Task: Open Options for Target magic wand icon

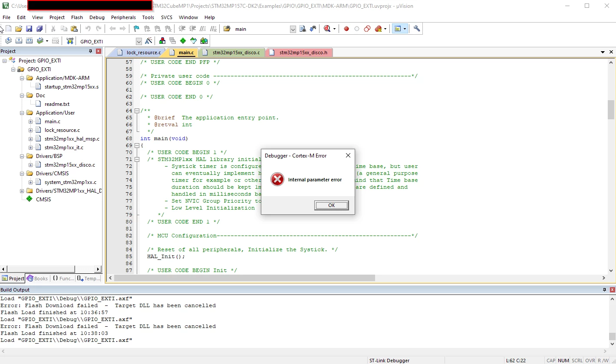Action: coord(149,41)
